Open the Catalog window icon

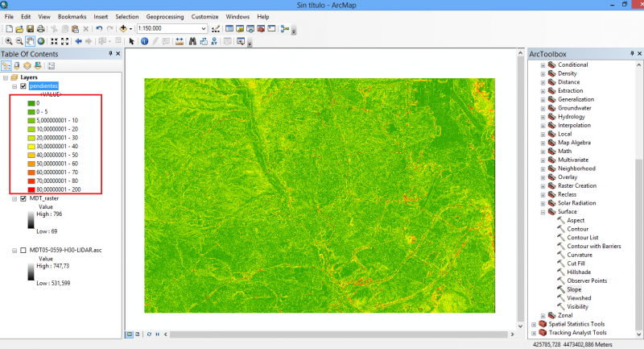coord(240,29)
